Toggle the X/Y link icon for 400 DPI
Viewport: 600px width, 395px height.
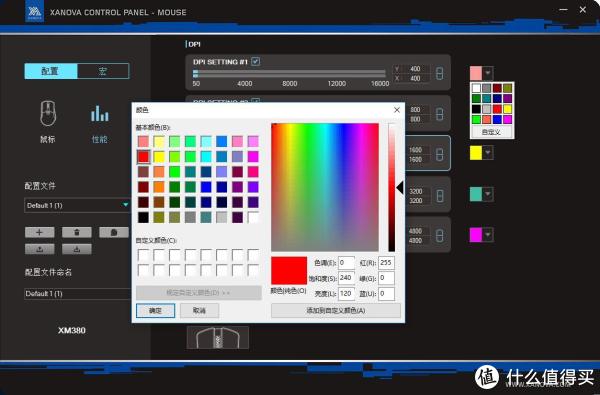[440, 73]
